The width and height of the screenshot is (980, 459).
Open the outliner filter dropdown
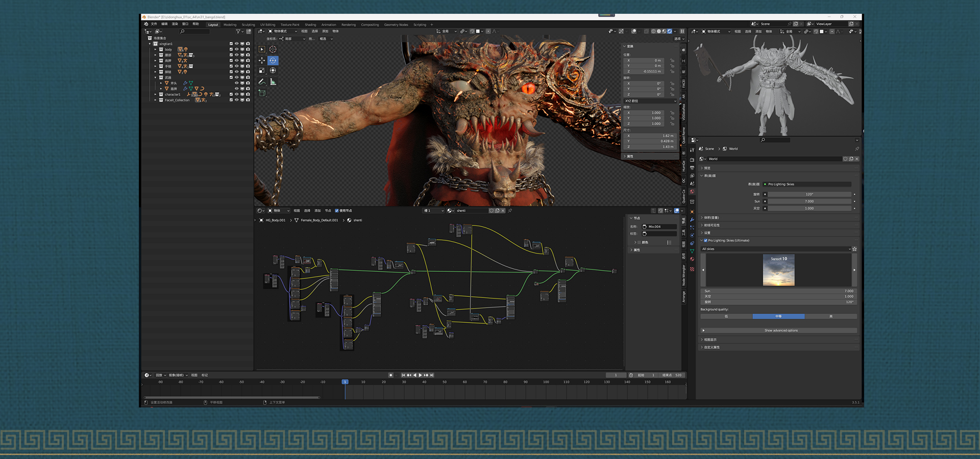pyautogui.click(x=240, y=32)
